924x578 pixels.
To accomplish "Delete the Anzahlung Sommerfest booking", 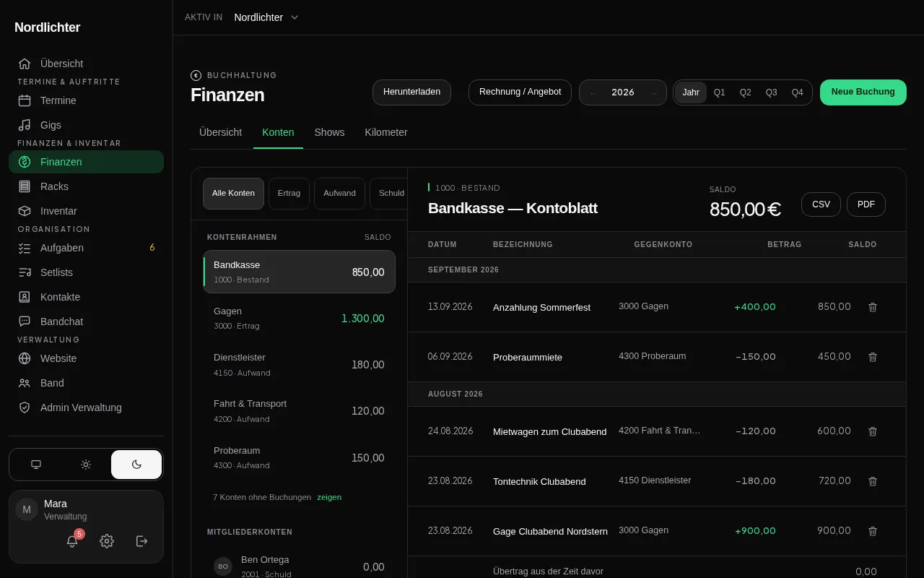I will click(873, 307).
